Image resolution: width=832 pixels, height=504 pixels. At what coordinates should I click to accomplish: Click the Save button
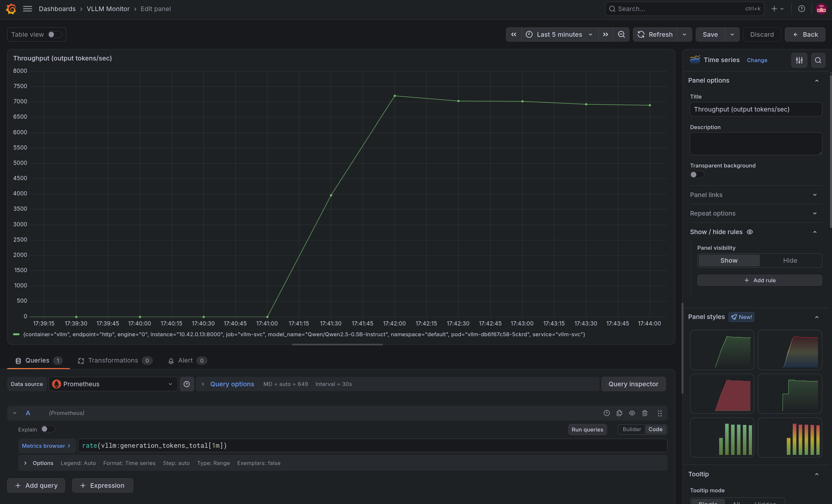(710, 34)
